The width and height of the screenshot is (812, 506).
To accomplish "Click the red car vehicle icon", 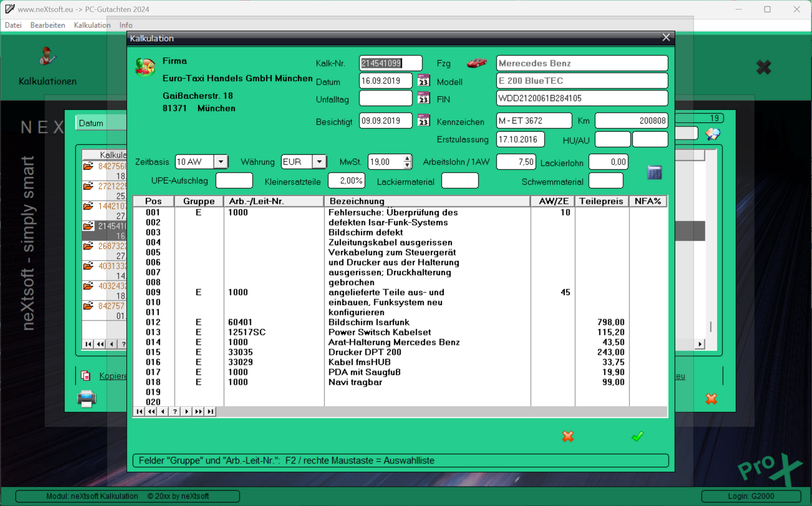I will tap(476, 63).
